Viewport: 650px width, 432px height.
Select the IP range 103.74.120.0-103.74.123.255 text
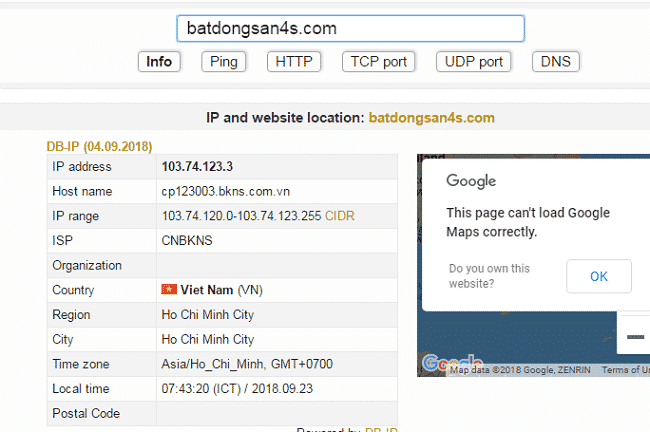(x=241, y=216)
